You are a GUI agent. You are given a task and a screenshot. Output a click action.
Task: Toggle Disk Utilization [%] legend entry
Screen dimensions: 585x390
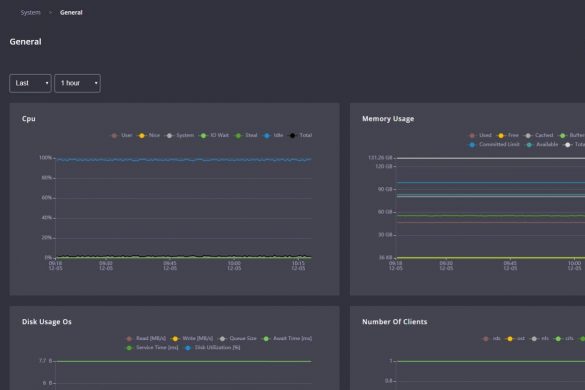(x=212, y=347)
